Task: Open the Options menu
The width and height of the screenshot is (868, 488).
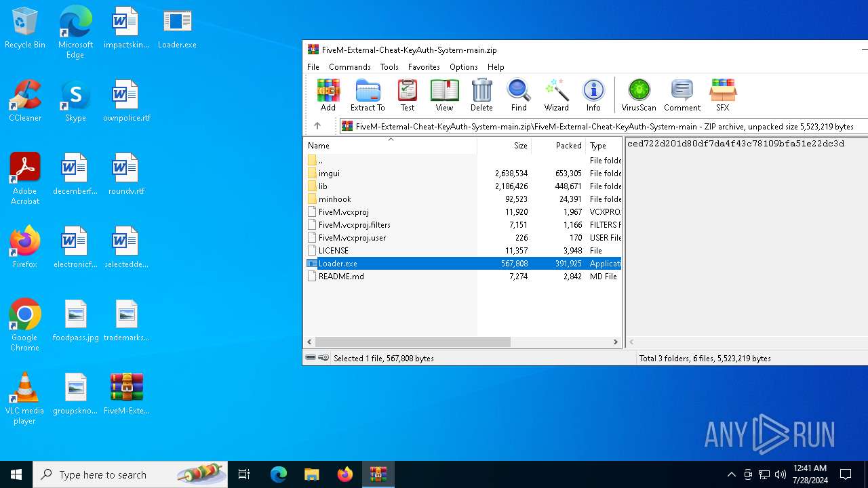Action: pyautogui.click(x=464, y=67)
